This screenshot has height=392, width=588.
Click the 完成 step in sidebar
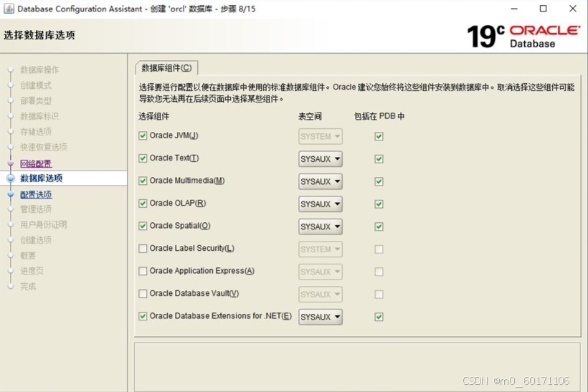28,287
